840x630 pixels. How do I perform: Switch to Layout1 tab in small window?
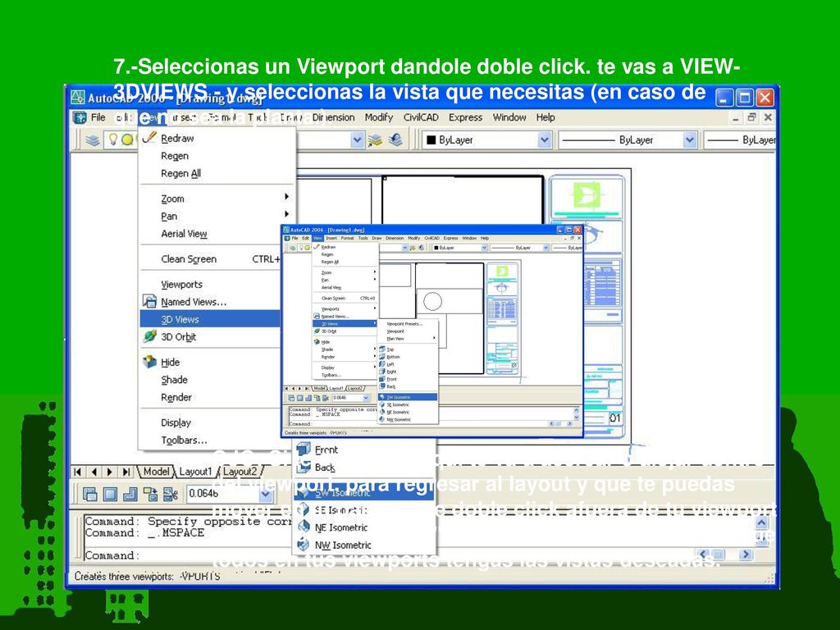[336, 388]
